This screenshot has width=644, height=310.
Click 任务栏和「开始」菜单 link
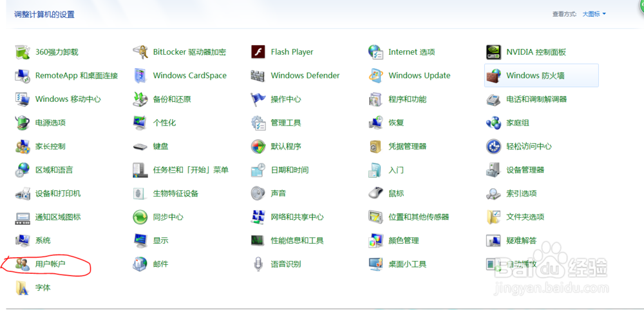[x=191, y=170]
